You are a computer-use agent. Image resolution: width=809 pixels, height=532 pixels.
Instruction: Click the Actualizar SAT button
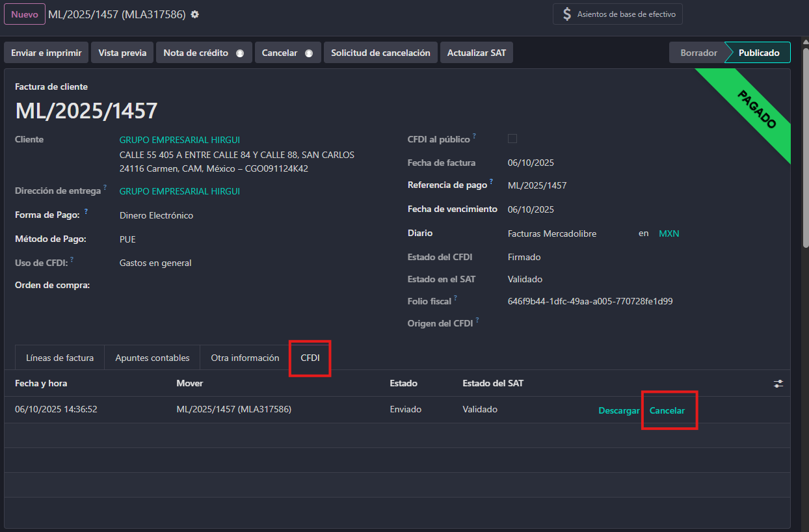[x=476, y=53]
